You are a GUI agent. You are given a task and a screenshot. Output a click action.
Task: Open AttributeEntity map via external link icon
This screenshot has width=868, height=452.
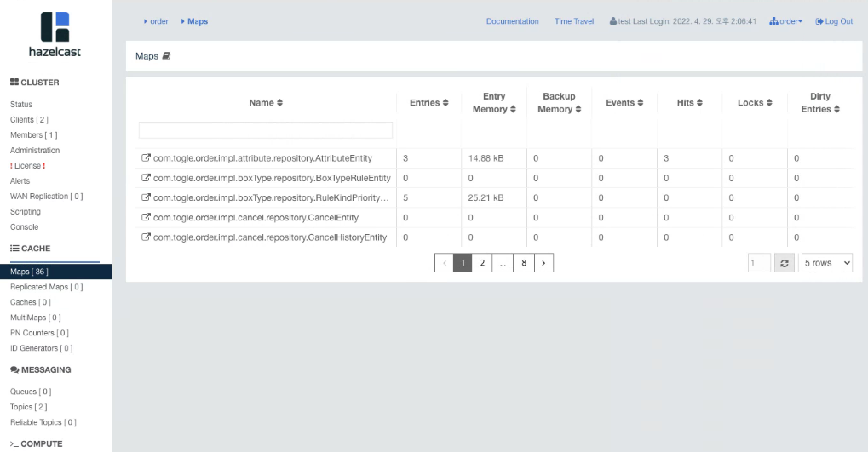[146, 157]
